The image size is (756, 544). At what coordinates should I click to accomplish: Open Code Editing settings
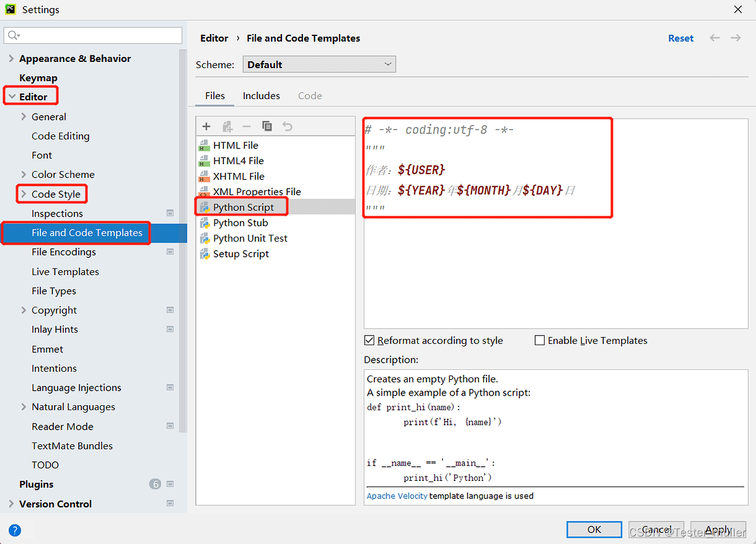point(61,136)
